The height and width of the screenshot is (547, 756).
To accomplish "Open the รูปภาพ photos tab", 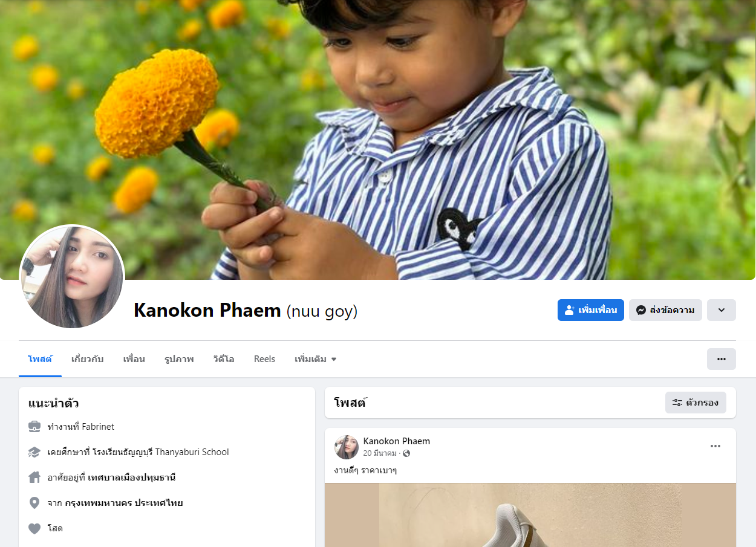I will click(179, 359).
